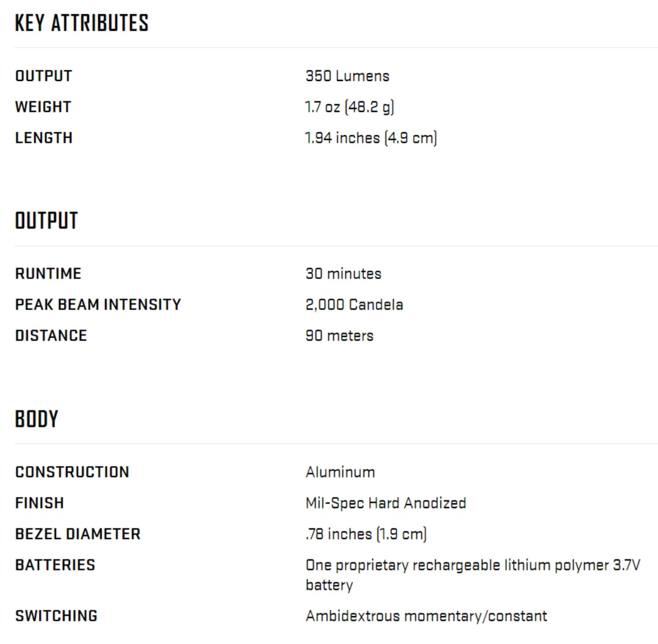Select the 1.94 inches (4.9 cm) value

[x=371, y=138]
